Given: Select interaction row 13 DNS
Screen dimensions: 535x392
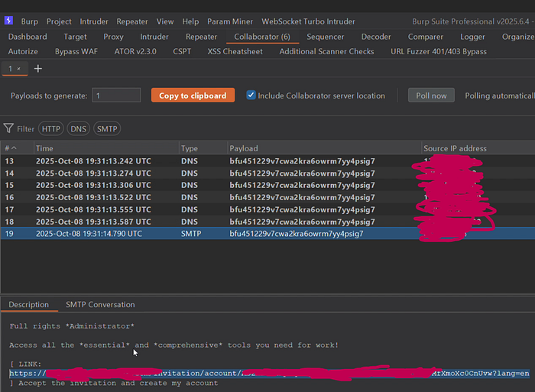Looking at the screenshot, I should [267, 161].
